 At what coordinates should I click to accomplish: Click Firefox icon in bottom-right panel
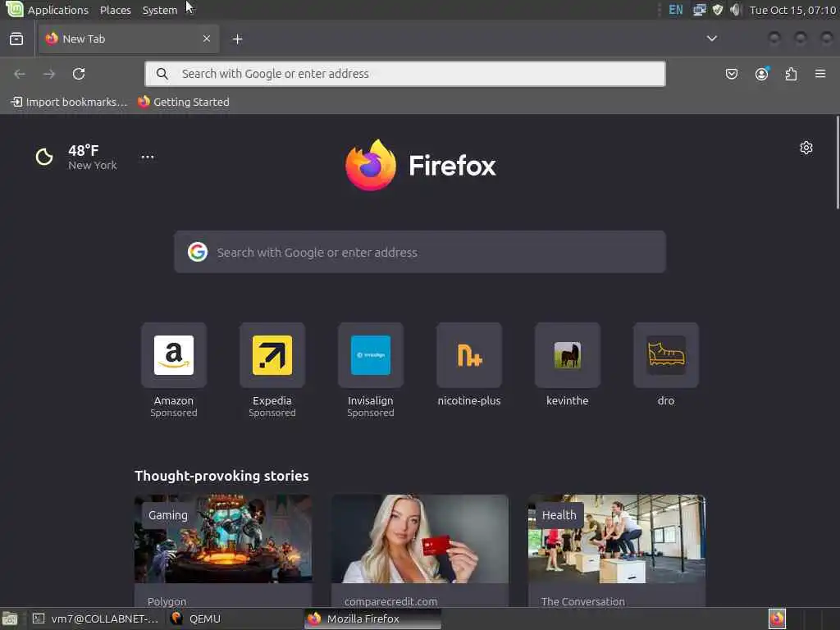pyautogui.click(x=777, y=619)
